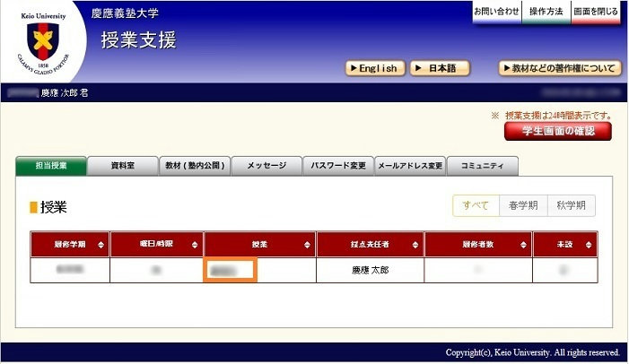Show all terms with すべて filter
The image size is (629, 364).
click(476, 205)
